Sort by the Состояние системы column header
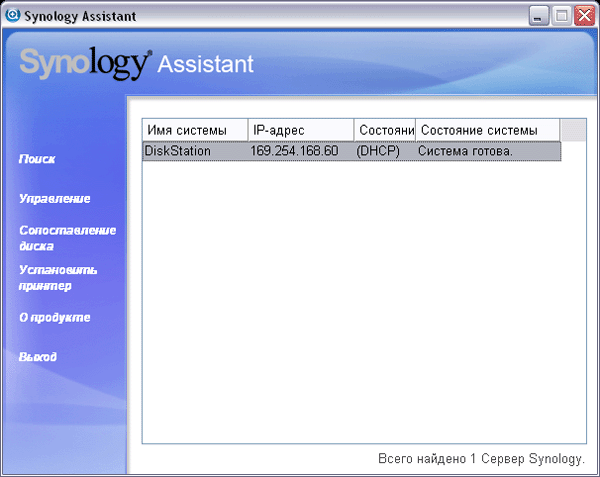This screenshot has height=477, width=600. [x=488, y=130]
